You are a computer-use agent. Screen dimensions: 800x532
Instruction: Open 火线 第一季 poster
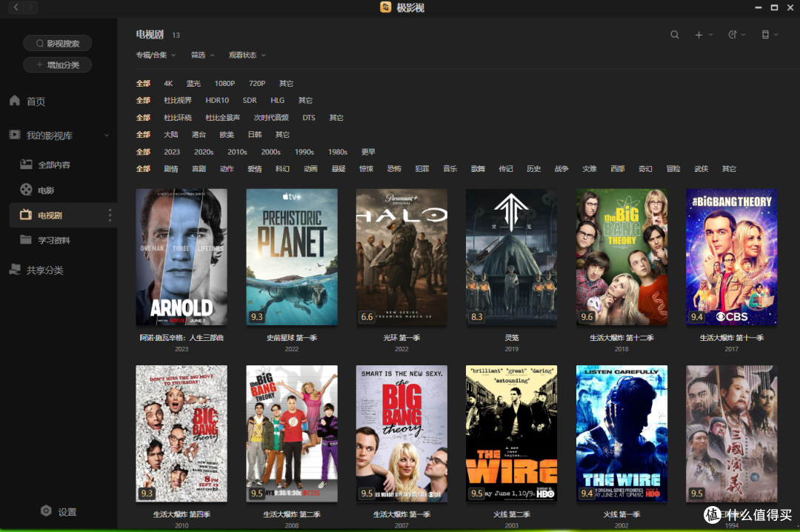pos(621,433)
